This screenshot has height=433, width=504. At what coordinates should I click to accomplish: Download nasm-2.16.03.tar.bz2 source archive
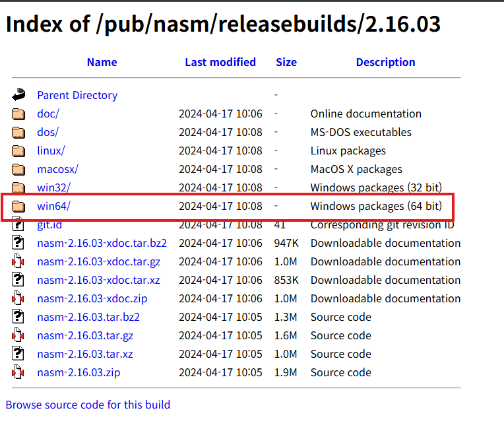point(88,317)
